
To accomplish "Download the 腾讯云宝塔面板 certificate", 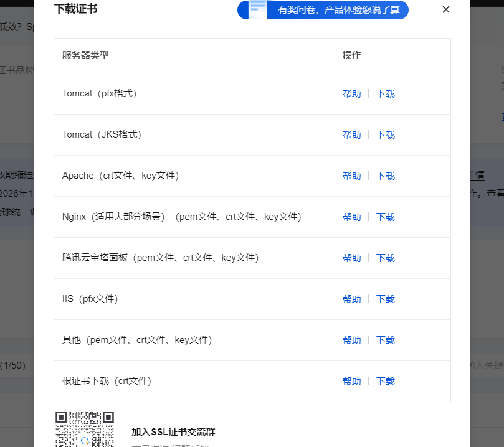I will point(386,258).
